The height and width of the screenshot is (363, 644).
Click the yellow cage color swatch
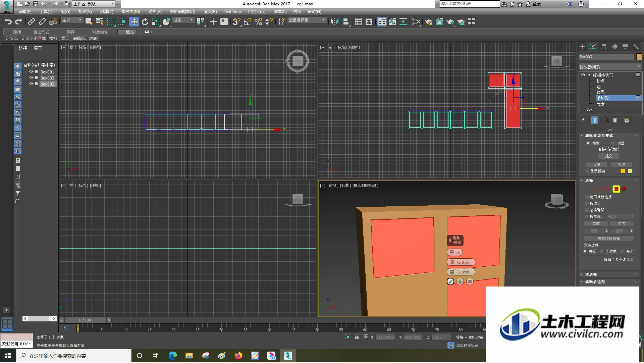(623, 171)
